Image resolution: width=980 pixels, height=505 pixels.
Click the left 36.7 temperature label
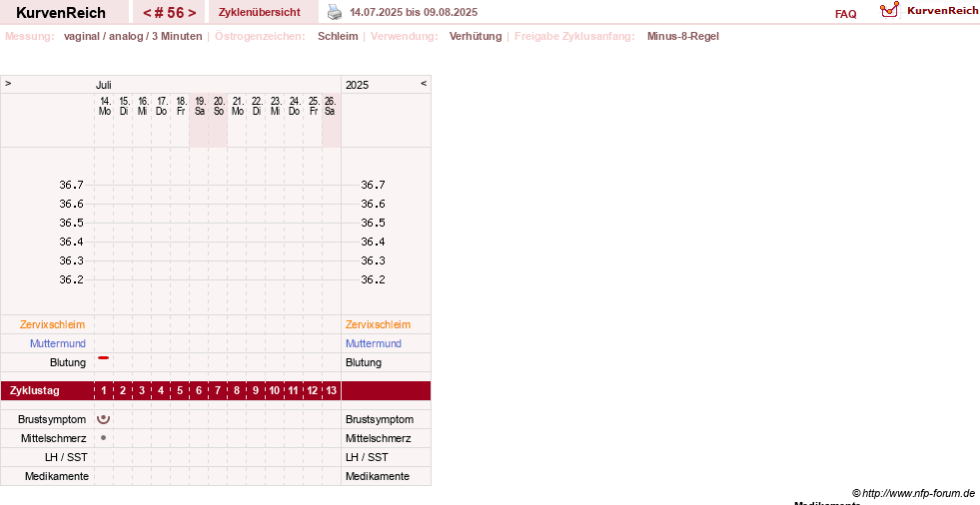71,185
